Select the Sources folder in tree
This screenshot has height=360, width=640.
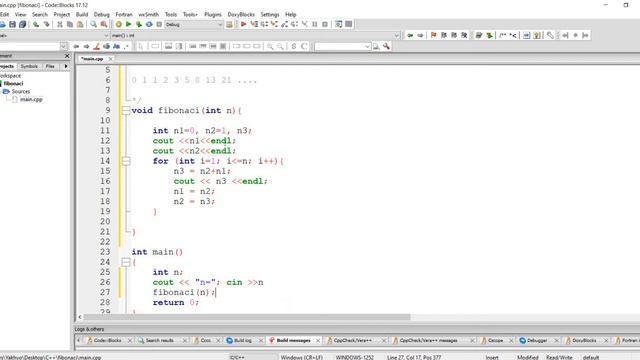20,91
